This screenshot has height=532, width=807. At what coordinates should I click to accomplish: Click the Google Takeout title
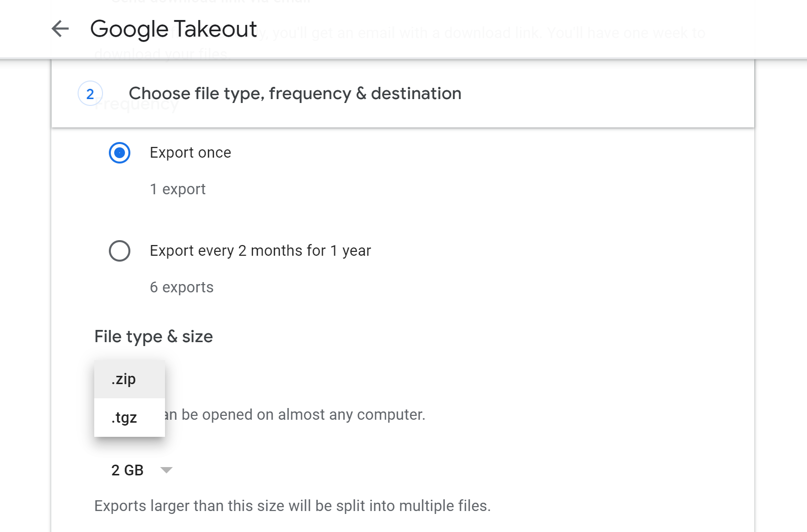[x=173, y=29]
